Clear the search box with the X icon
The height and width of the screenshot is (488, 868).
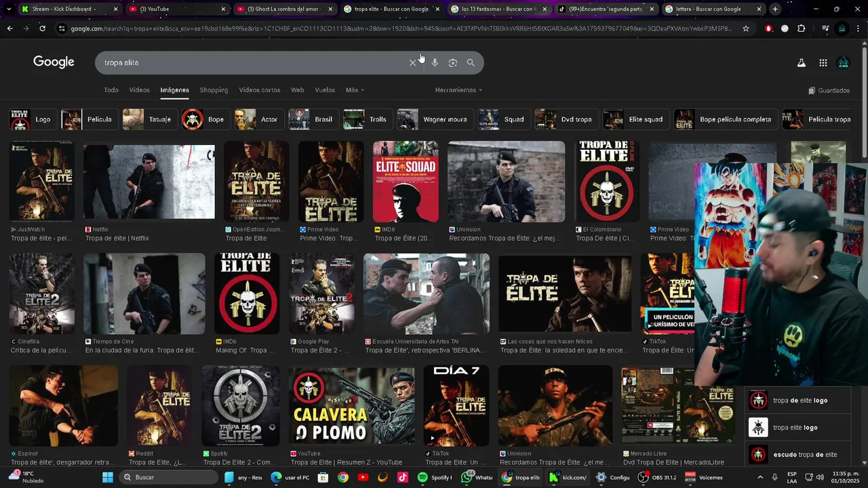coord(412,62)
